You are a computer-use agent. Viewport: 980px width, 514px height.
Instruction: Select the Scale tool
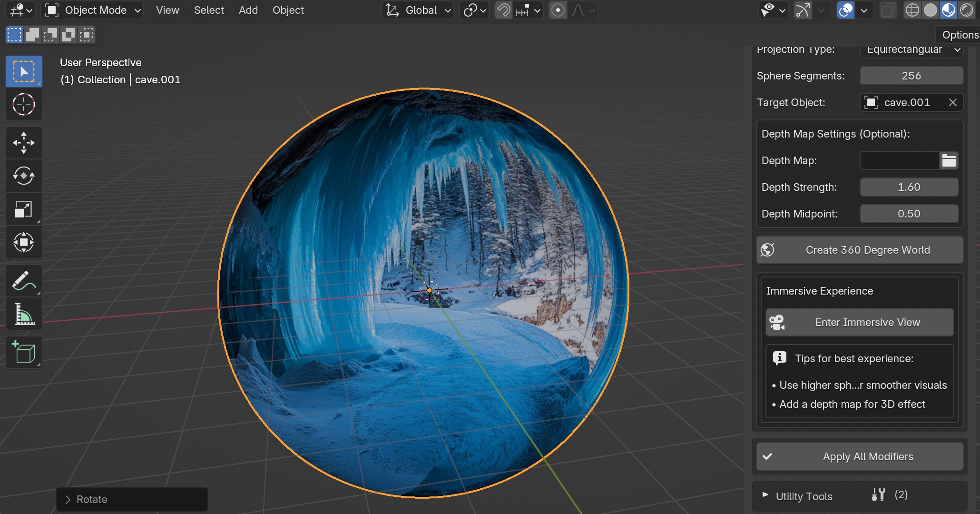(x=24, y=209)
